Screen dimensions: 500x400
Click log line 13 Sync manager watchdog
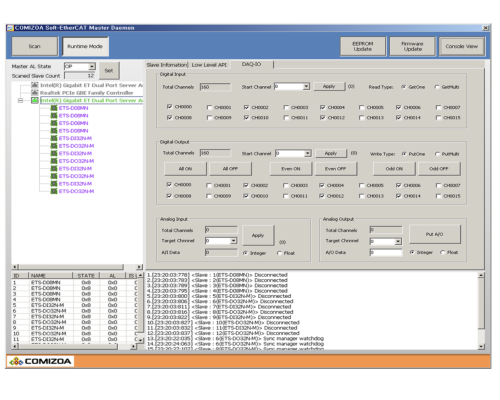235,338
